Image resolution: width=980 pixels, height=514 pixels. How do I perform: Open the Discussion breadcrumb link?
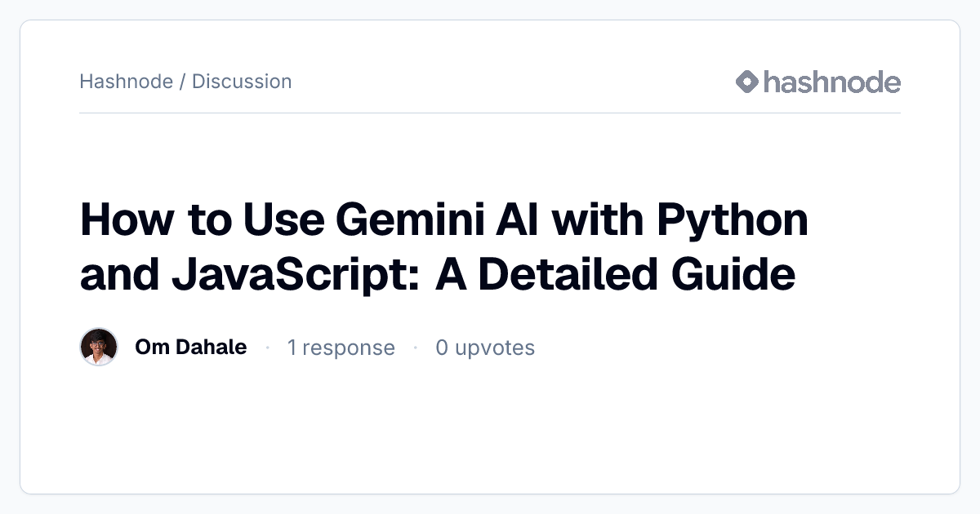click(242, 82)
